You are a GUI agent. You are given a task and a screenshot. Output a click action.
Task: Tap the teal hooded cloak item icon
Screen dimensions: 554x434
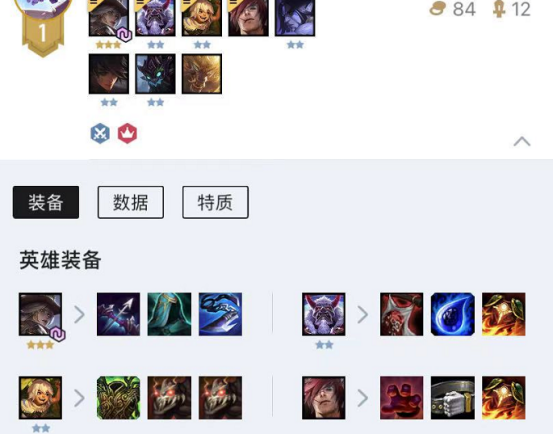click(x=169, y=314)
